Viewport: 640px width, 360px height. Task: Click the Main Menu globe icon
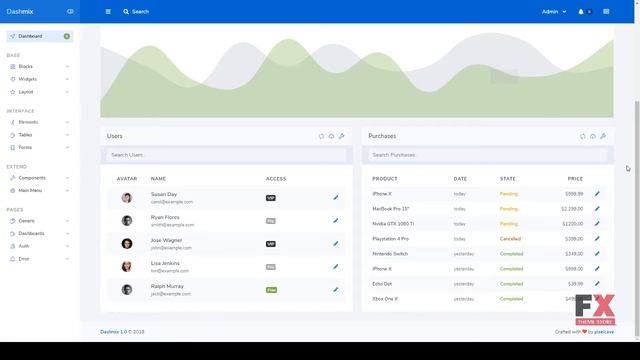pos(13,191)
